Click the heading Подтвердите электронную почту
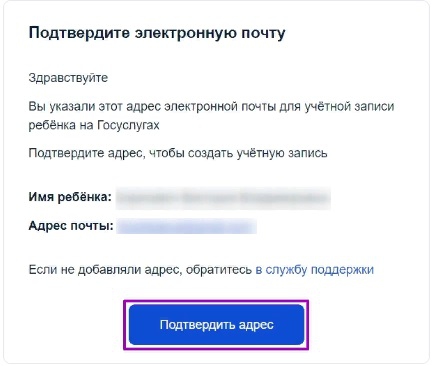This screenshot has height=366, width=433. pyautogui.click(x=157, y=33)
